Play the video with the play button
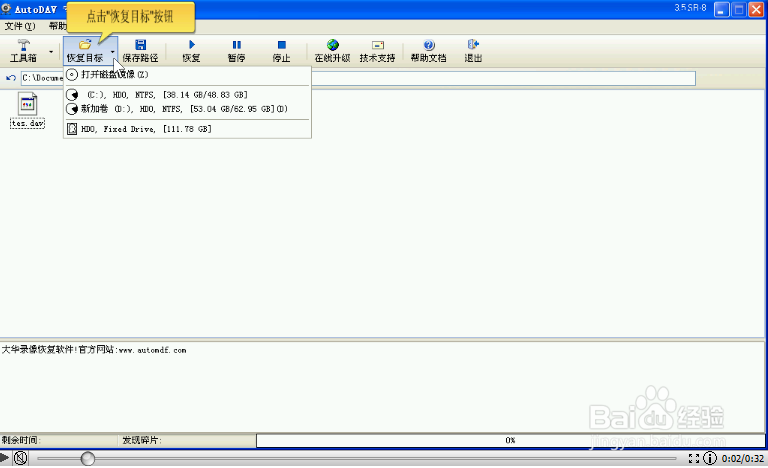This screenshot has height=468, width=768. tap(4, 458)
